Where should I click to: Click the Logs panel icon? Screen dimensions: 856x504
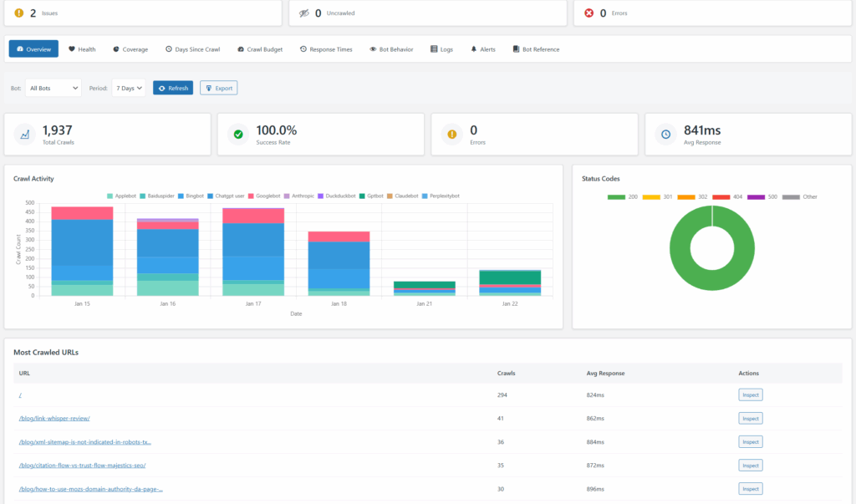[x=432, y=49]
